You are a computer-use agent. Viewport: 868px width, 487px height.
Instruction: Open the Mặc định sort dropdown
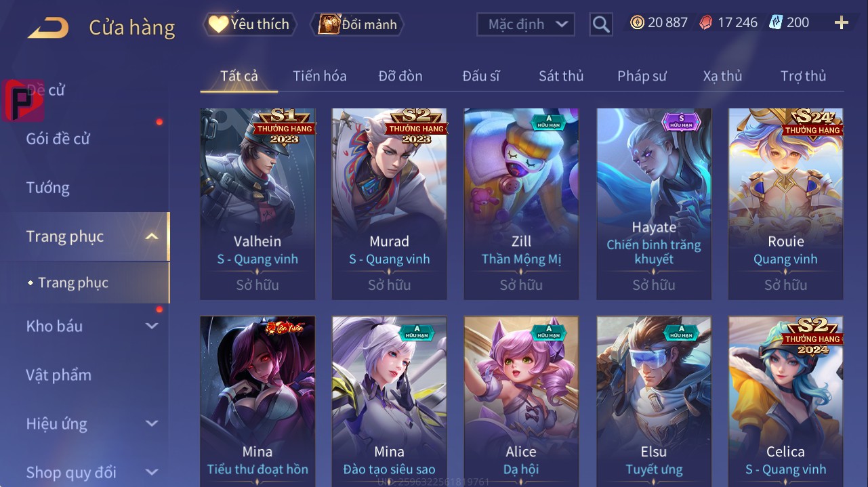point(526,24)
